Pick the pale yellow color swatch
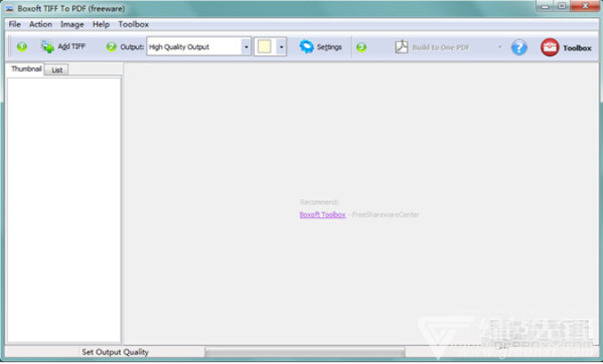This screenshot has width=603, height=364. click(x=264, y=47)
